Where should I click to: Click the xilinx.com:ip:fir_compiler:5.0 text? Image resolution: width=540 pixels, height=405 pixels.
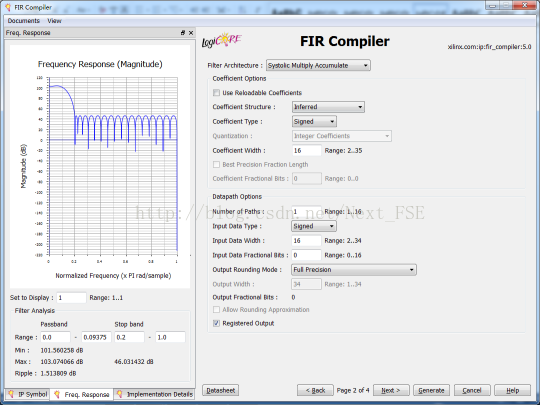click(x=489, y=47)
